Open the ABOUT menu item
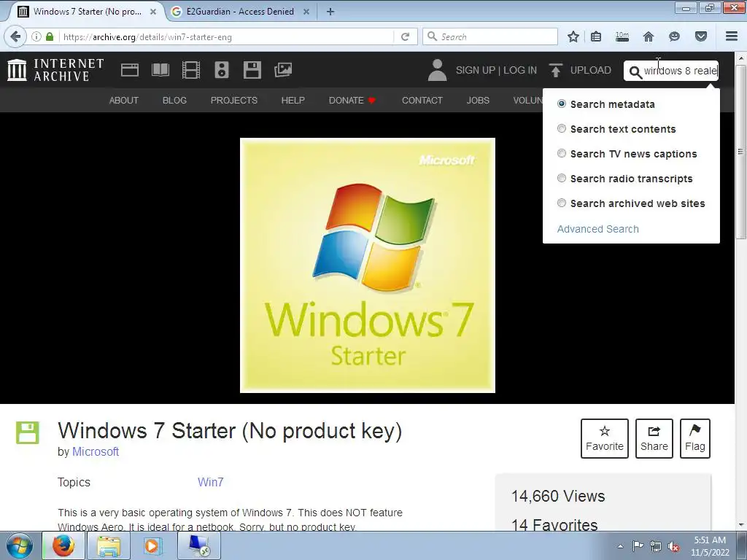This screenshot has height=560, width=747. [x=124, y=101]
